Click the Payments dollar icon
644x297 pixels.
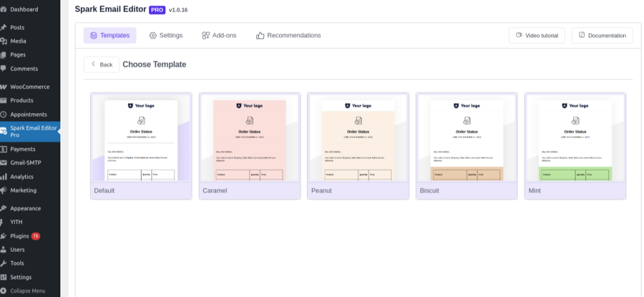3,149
